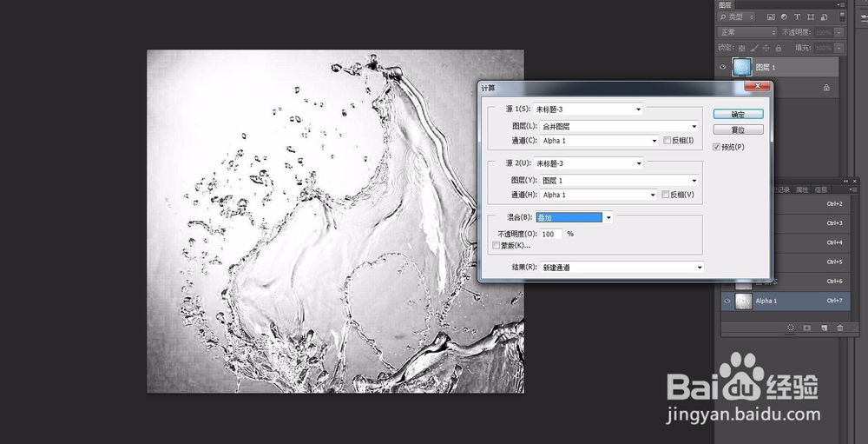Open the Channels panel flyout menu
This screenshot has height=444, width=868.
pos(854,189)
